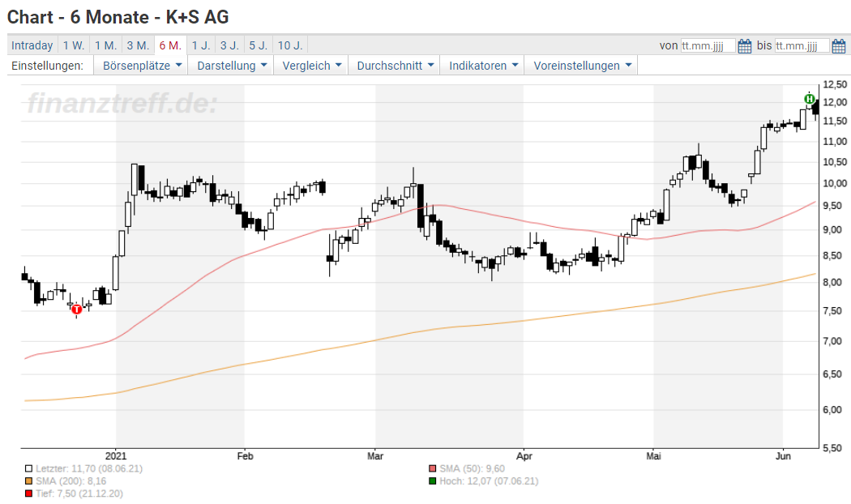Click the 'Feb' x-axis label
Image resolution: width=851 pixels, height=504 pixels.
246,456
